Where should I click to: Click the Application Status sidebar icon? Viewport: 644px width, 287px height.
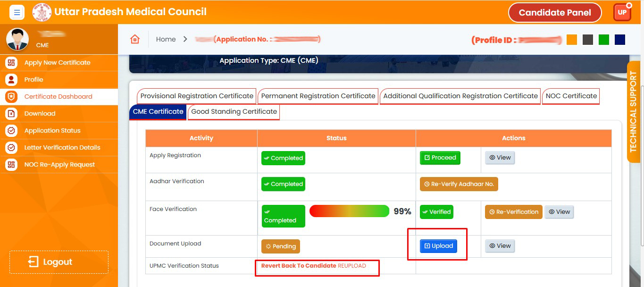point(11,130)
